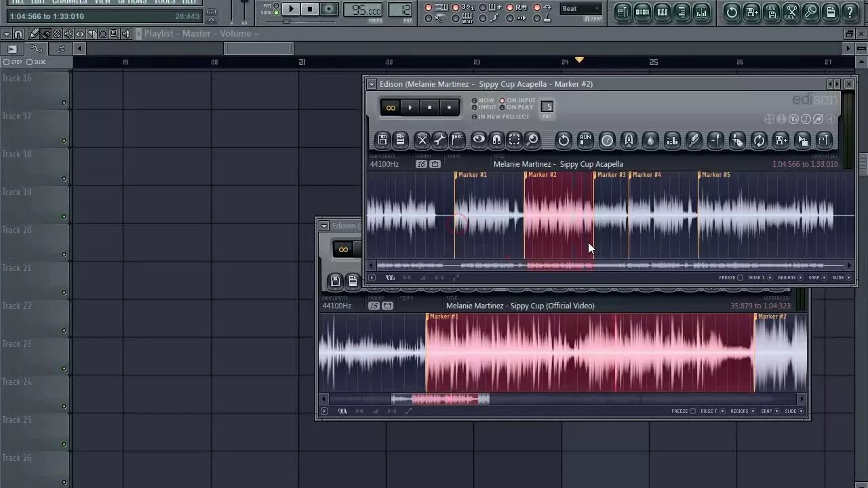Click the save file icon in front Edison
The image size is (868, 488).
click(382, 140)
